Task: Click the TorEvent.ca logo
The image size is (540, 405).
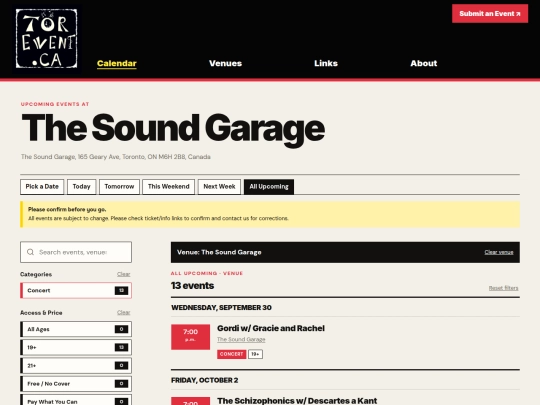Action: pyautogui.click(x=46, y=39)
